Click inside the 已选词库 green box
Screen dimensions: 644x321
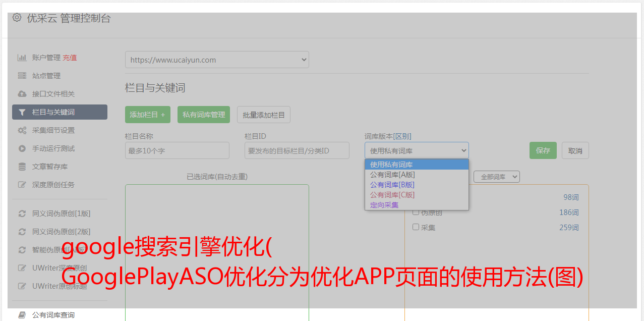click(x=217, y=252)
